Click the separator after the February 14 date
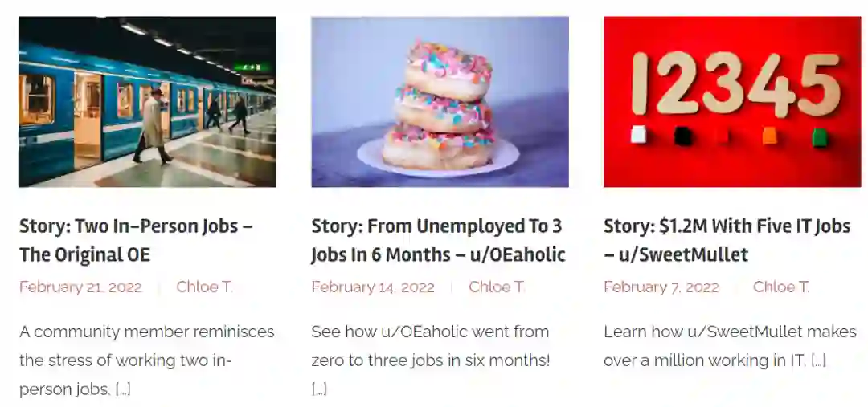The height and width of the screenshot is (407, 868). (452, 287)
